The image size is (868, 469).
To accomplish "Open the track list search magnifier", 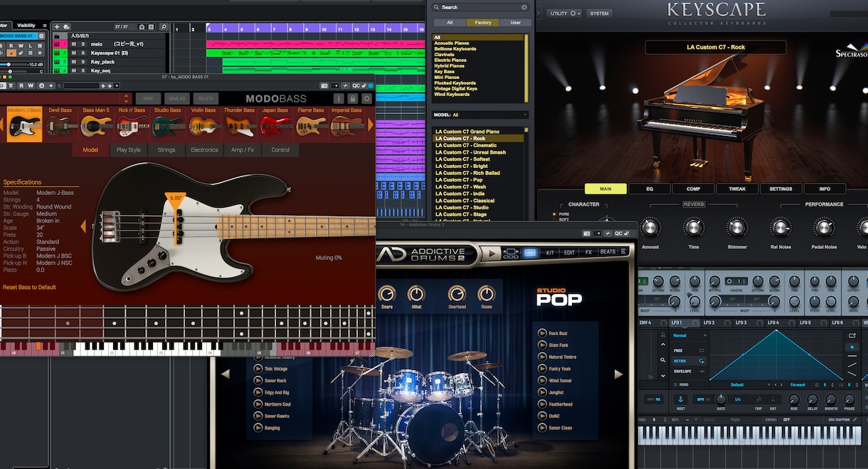I will pyautogui.click(x=164, y=27).
